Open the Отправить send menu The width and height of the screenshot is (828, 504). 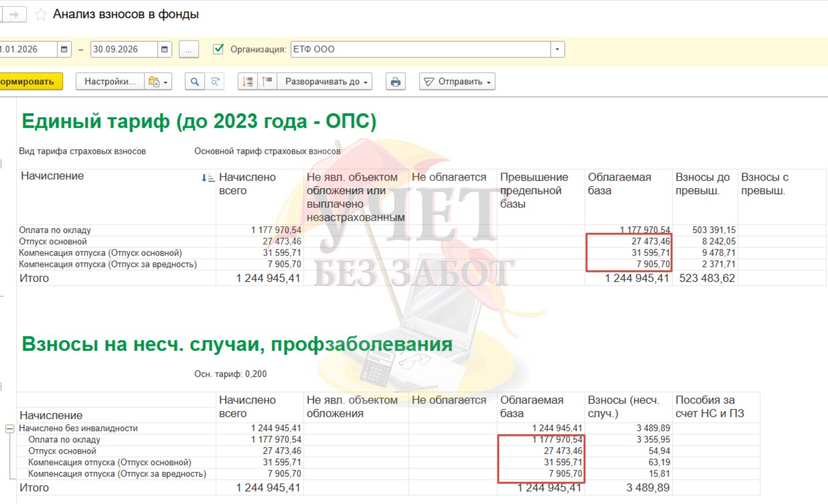457,82
